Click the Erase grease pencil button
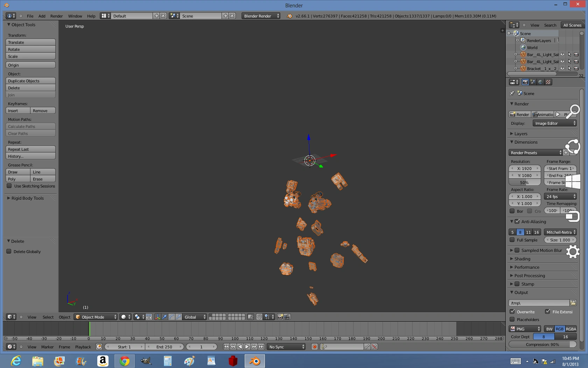The image size is (588, 368). 43,179
